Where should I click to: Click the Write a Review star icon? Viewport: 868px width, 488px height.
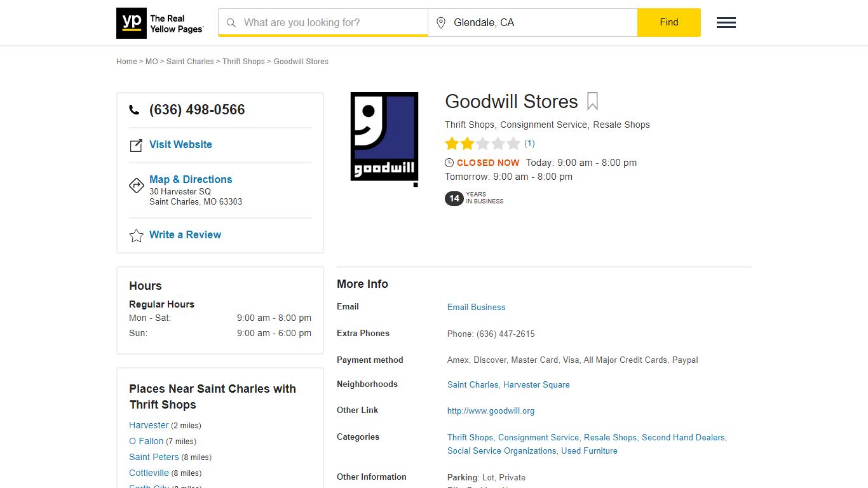136,236
